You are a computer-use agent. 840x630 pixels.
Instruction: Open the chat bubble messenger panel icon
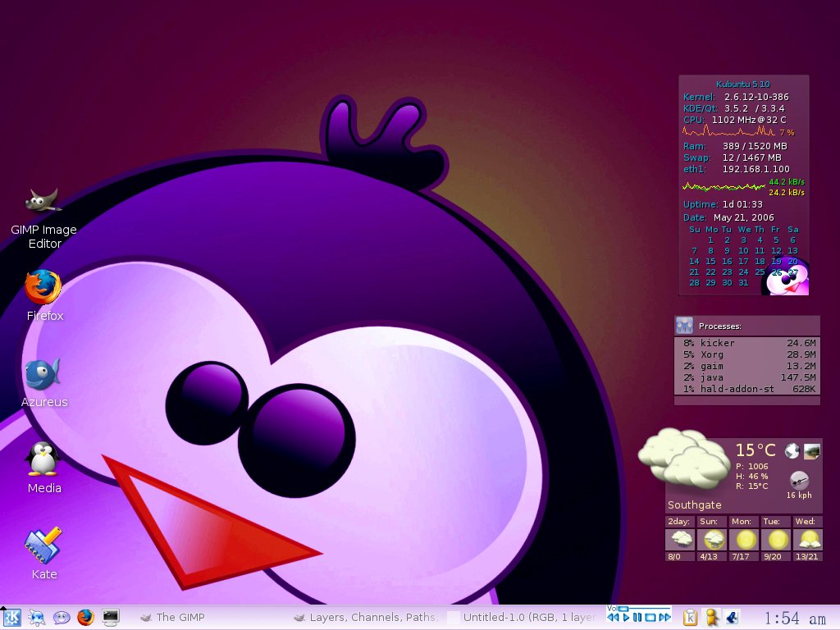click(62, 618)
